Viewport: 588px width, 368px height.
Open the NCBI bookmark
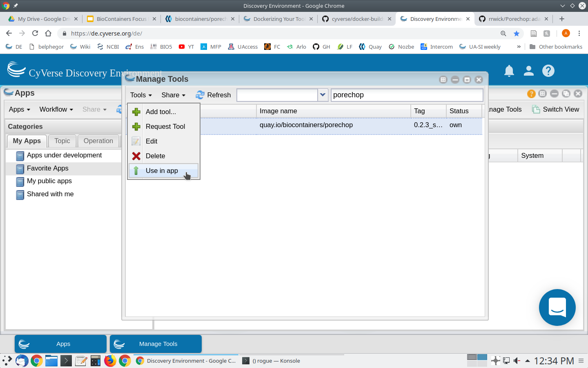click(108, 47)
